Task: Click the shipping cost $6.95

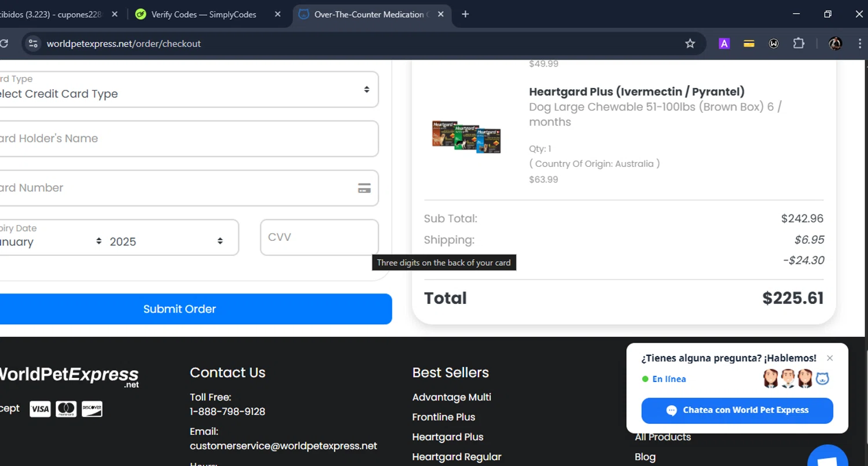Action: (x=809, y=240)
